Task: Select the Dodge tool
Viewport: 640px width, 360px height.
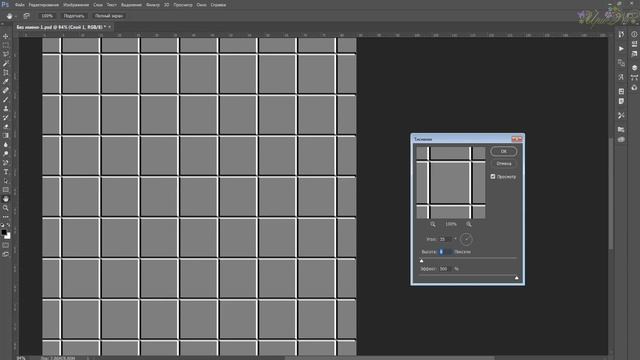Action: [x=6, y=153]
